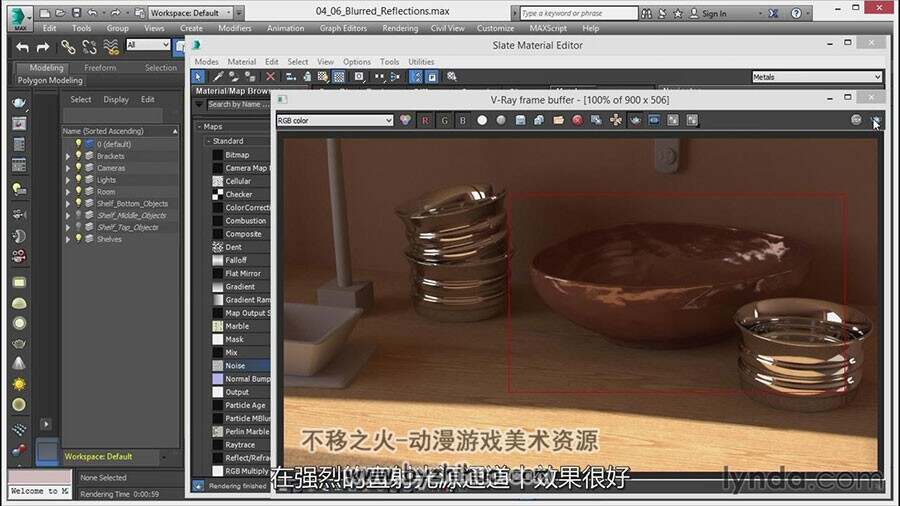
Task: Click the Sign In link in title bar
Action: 714,13
